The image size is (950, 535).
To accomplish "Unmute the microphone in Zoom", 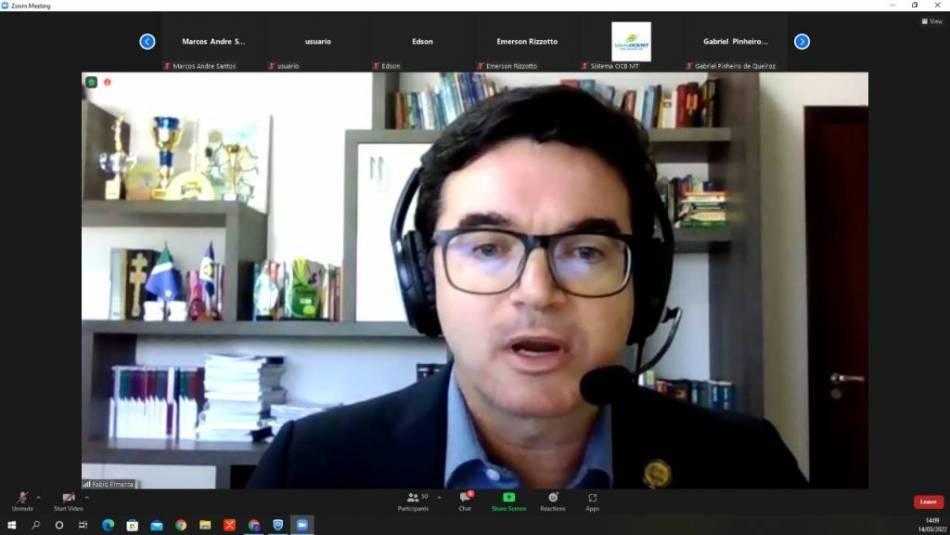I will tap(22, 501).
